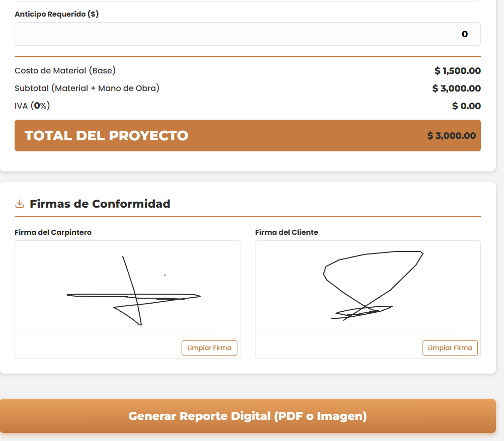Click the Firmas de Conformidad heading

tap(100, 204)
